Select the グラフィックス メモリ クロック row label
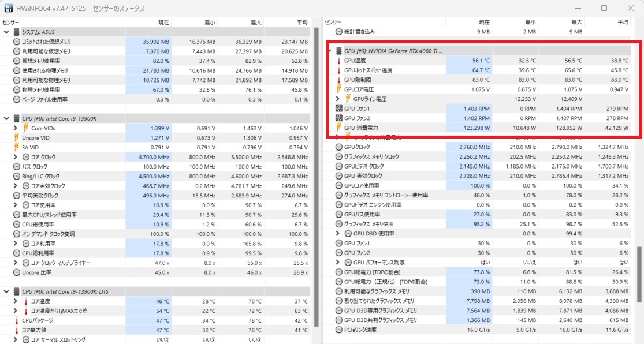 click(372, 157)
